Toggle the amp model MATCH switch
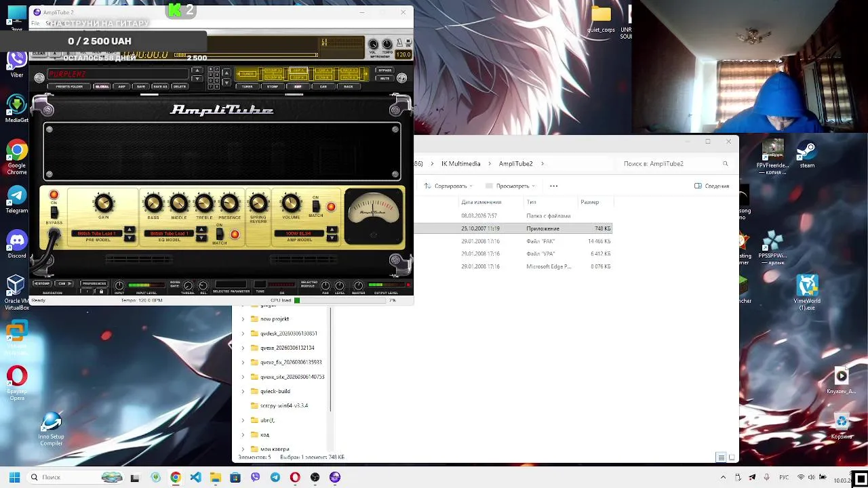The image size is (868, 488). click(x=315, y=206)
